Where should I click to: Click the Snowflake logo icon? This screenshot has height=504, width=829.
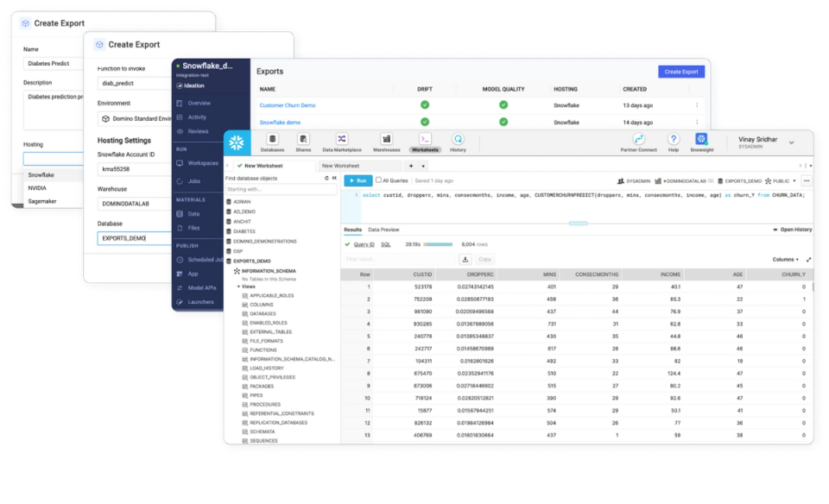(x=237, y=142)
